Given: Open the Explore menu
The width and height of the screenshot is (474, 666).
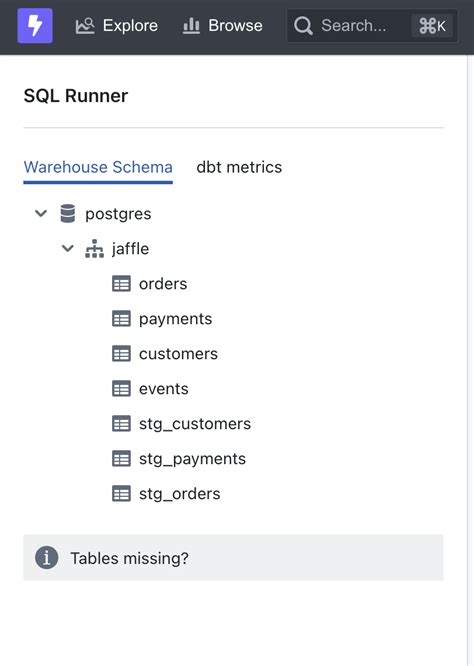Looking at the screenshot, I should (116, 26).
